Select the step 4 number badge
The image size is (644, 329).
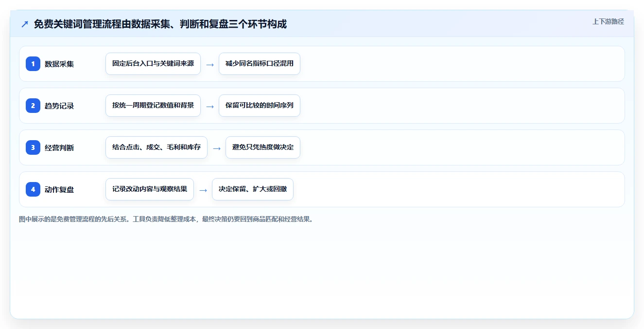[33, 189]
